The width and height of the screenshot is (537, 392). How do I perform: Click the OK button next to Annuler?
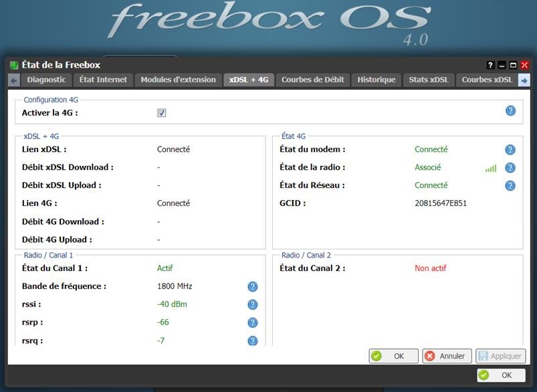pos(393,356)
